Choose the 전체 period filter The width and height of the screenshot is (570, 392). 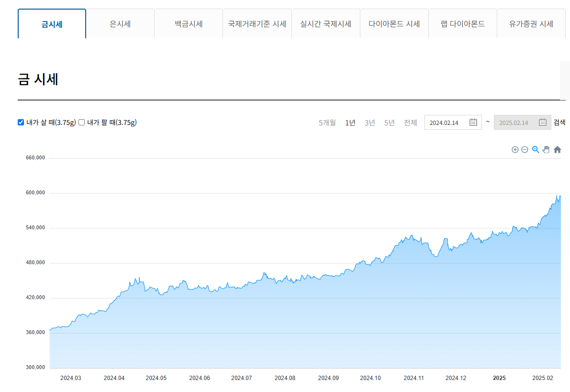click(411, 123)
